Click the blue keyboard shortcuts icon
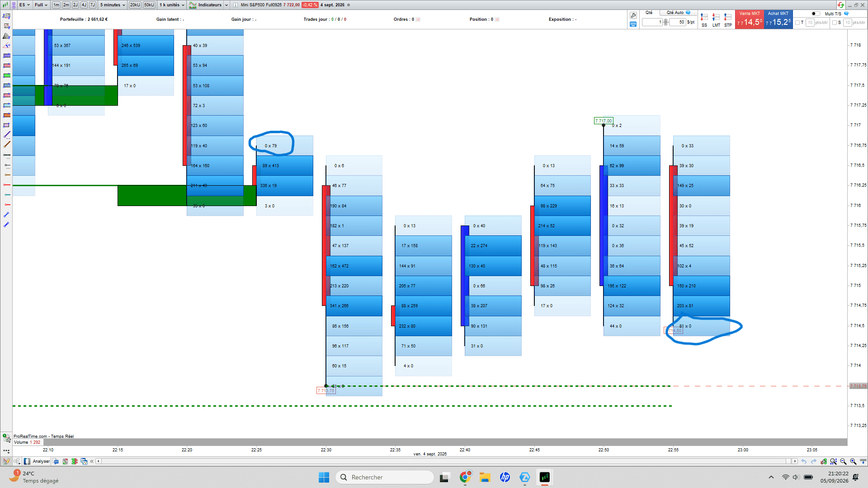This screenshot has height=488, width=868. tap(633, 24)
